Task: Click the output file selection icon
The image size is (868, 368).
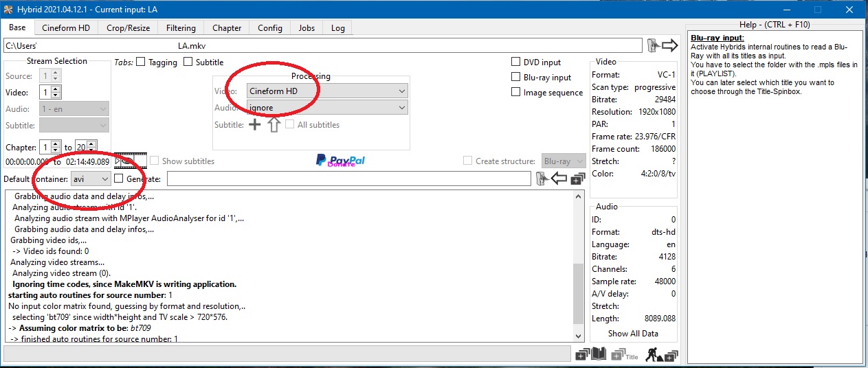Action: pos(550,179)
